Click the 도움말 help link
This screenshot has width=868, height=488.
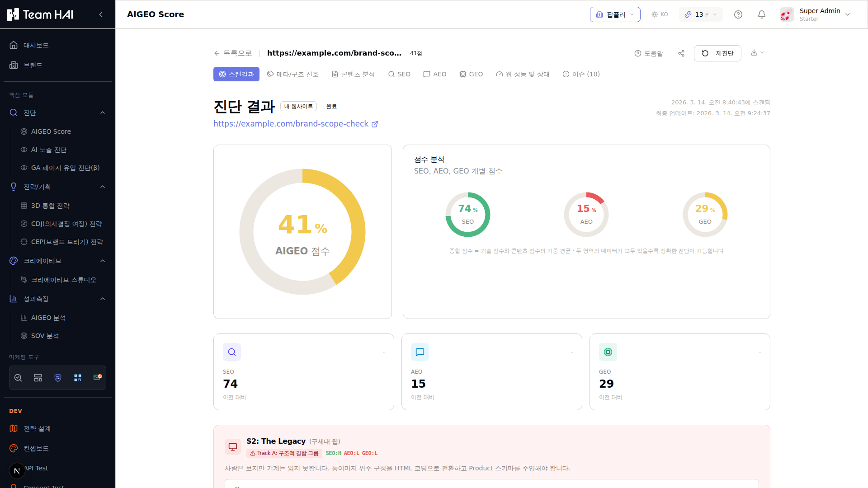pyautogui.click(x=649, y=53)
